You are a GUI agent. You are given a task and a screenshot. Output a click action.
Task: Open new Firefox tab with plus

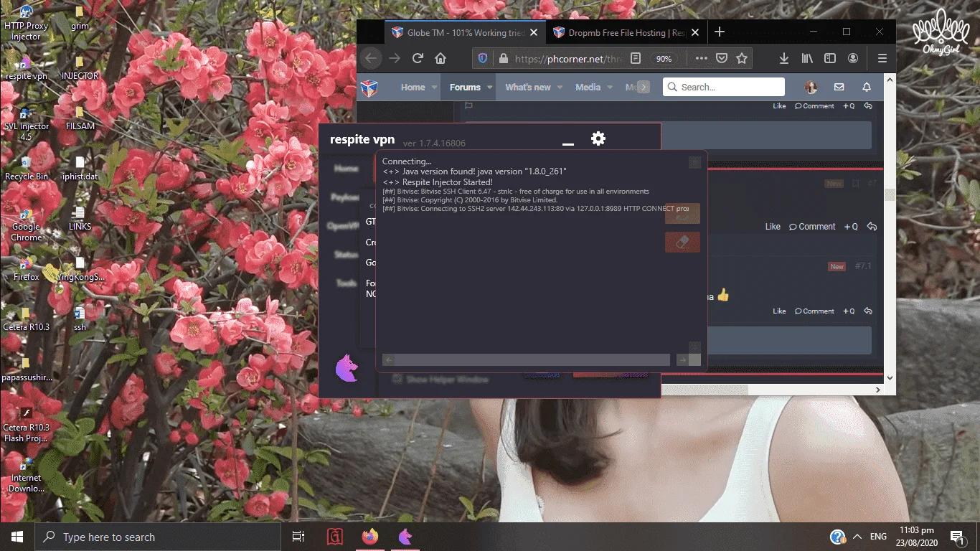coord(720,32)
